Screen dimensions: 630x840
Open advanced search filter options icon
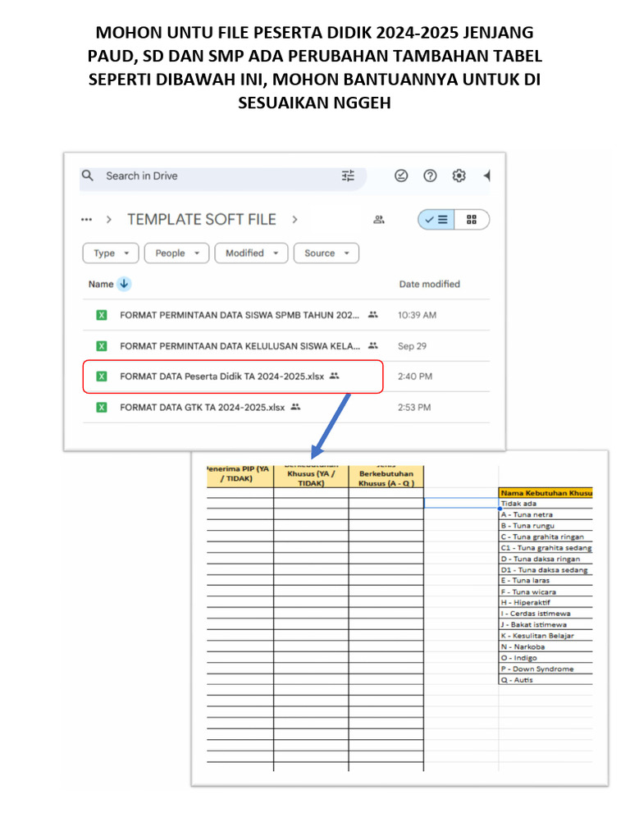click(348, 176)
